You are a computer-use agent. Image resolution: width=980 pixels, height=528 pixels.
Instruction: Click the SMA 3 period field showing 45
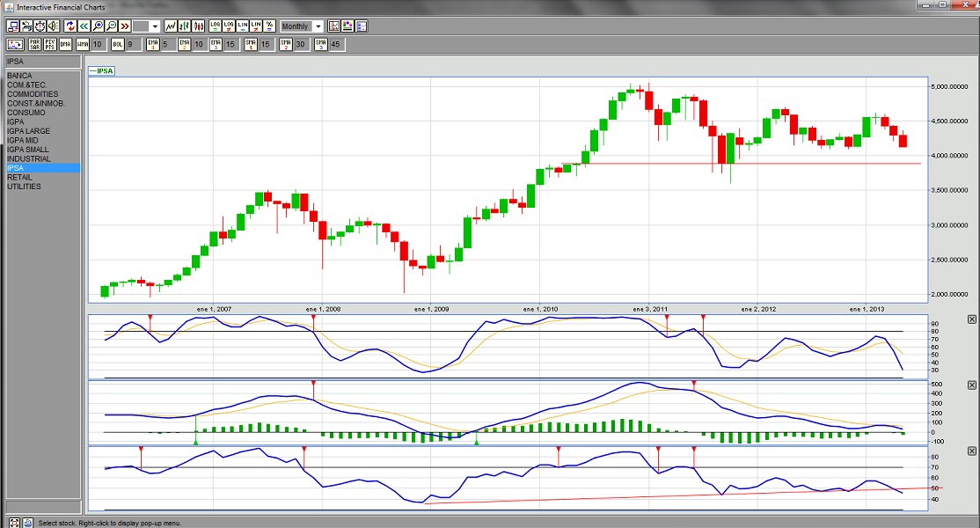click(x=336, y=44)
